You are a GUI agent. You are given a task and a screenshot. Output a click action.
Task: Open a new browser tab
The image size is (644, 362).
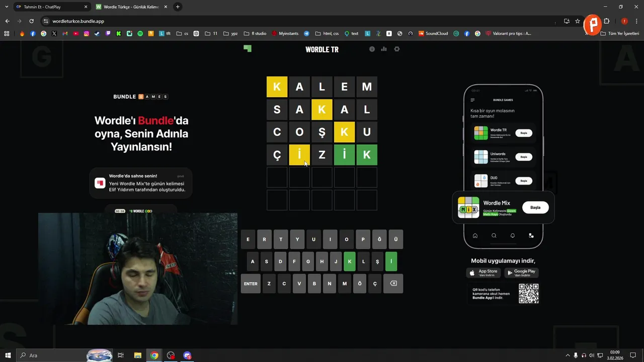pos(178,7)
